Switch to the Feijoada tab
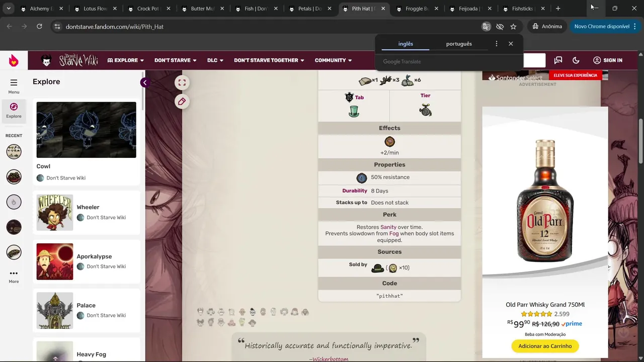 (x=470, y=9)
